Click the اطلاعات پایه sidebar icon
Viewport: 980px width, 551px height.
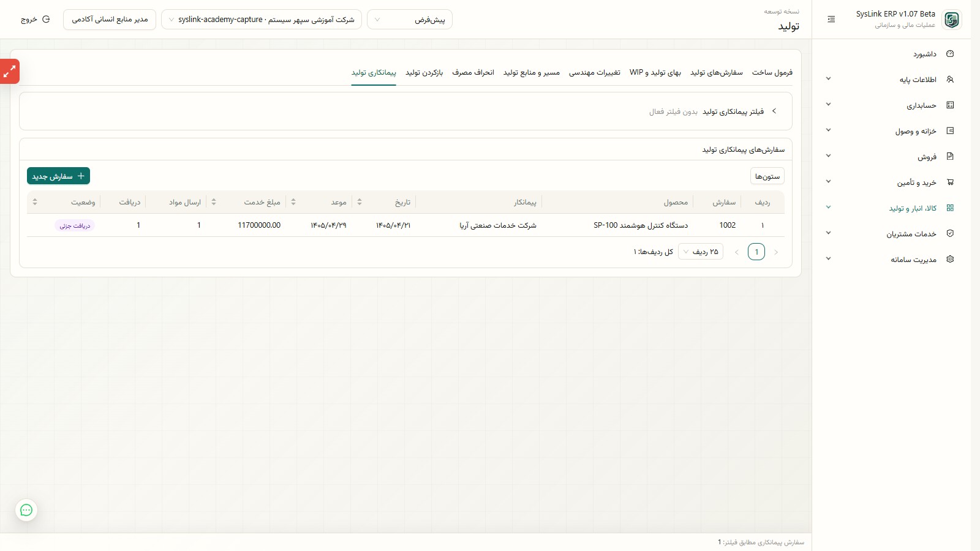pos(950,80)
